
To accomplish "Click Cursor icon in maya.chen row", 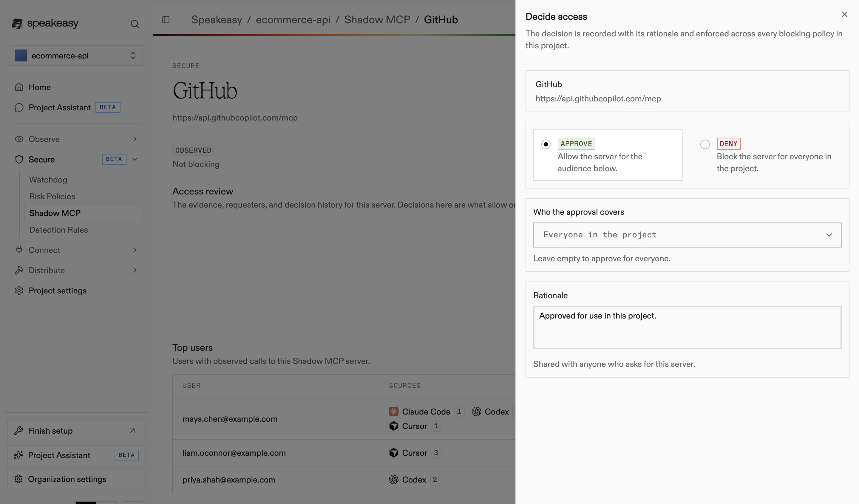I will click(394, 426).
